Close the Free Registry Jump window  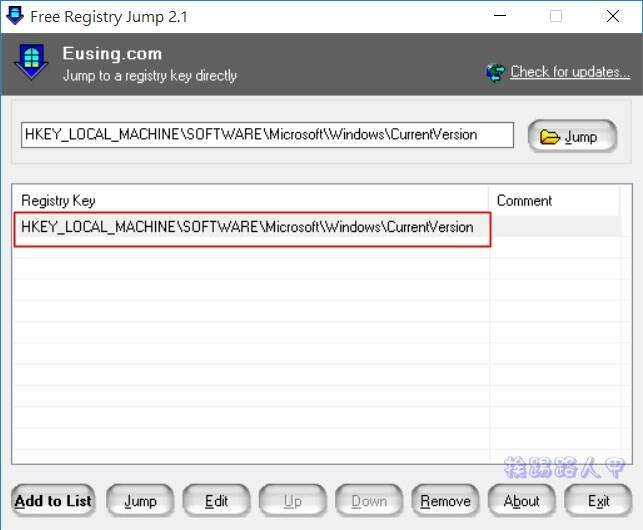click(x=613, y=16)
